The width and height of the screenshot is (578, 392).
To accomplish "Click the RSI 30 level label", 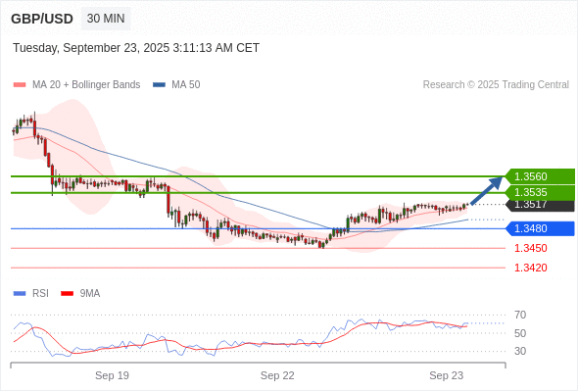I will tap(520, 351).
